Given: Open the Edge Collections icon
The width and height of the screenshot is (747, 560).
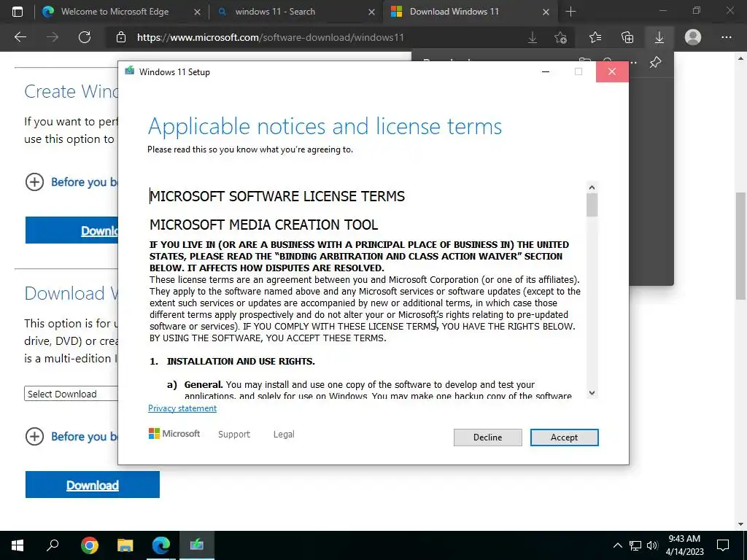Looking at the screenshot, I should (627, 37).
